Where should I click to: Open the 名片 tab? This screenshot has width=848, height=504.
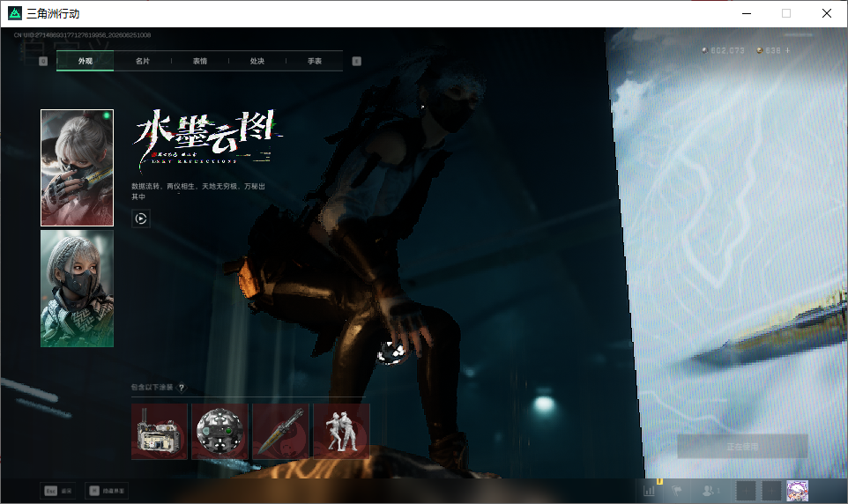[142, 61]
